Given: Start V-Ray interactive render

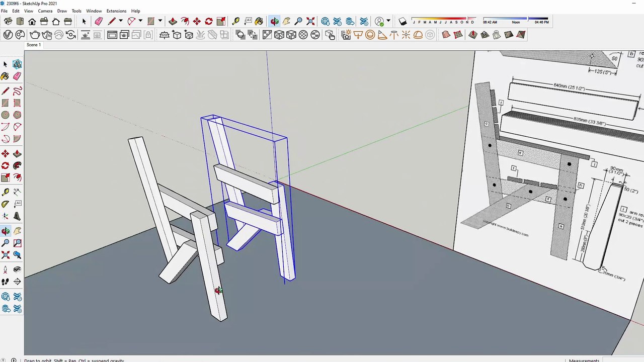Looking at the screenshot, I should tap(47, 35).
